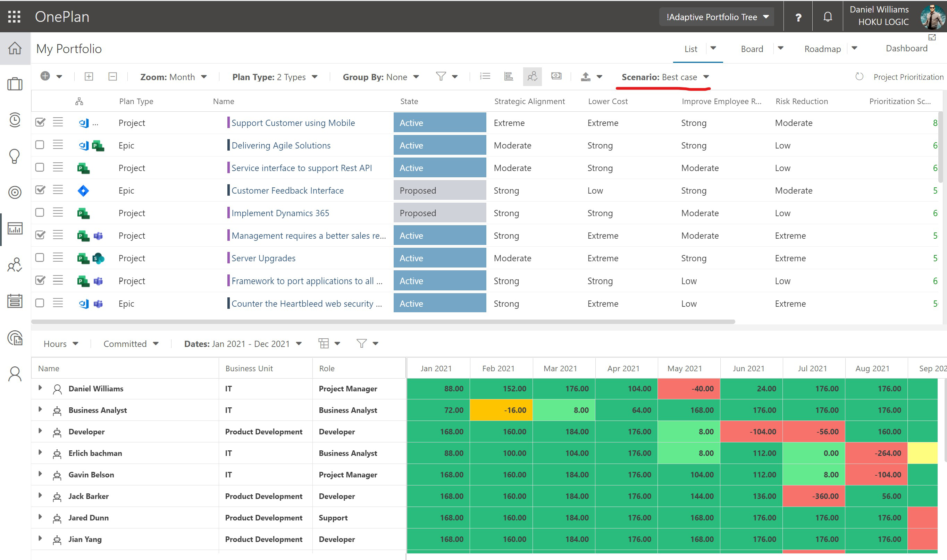Click the refresh icon next to Project Prioritization

858,77
